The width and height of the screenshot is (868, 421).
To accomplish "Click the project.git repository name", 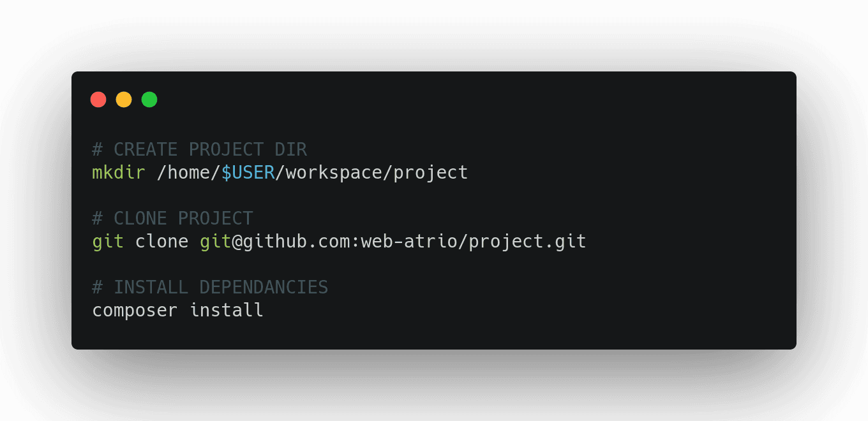I will (x=527, y=242).
